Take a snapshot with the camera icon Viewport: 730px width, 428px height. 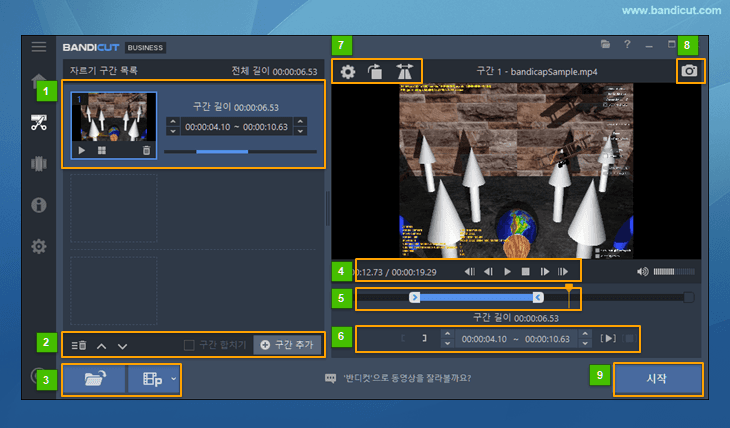pyautogui.click(x=689, y=71)
